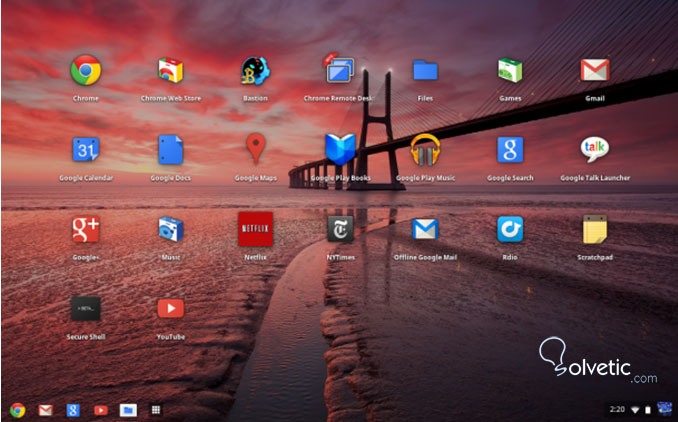Launch Chrome Web Store
Screen dimensions: 678x422
[170, 70]
